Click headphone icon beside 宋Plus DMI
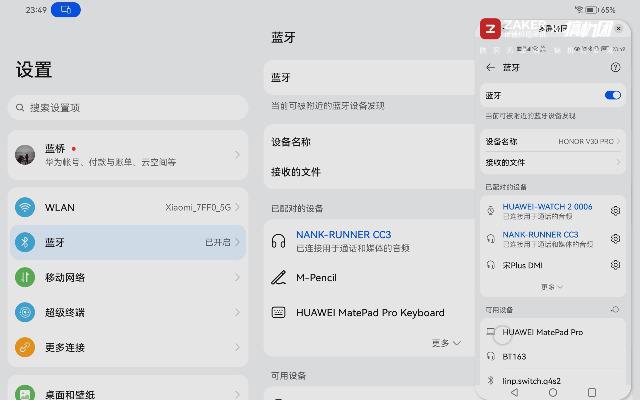The height and width of the screenshot is (400, 640). [x=491, y=265]
